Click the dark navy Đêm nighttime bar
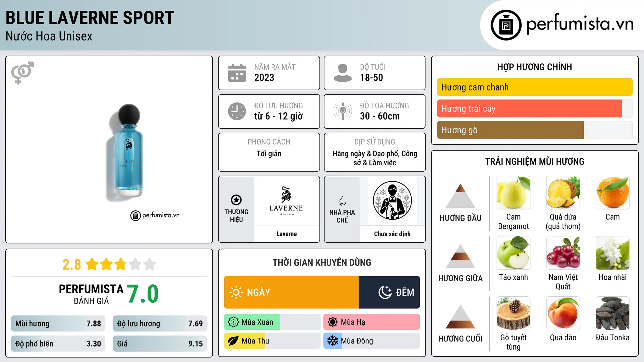 [389, 292]
